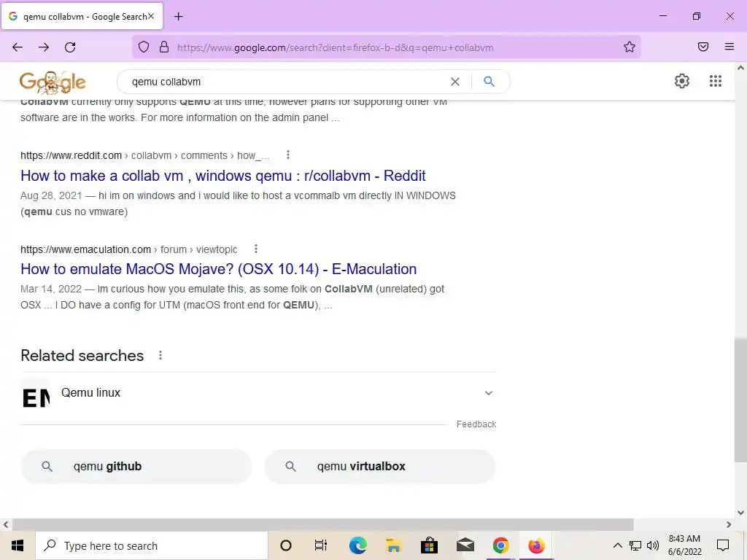Screen dimensions: 747x560
Task: Open the Pocket save button
Action: coord(703,47)
